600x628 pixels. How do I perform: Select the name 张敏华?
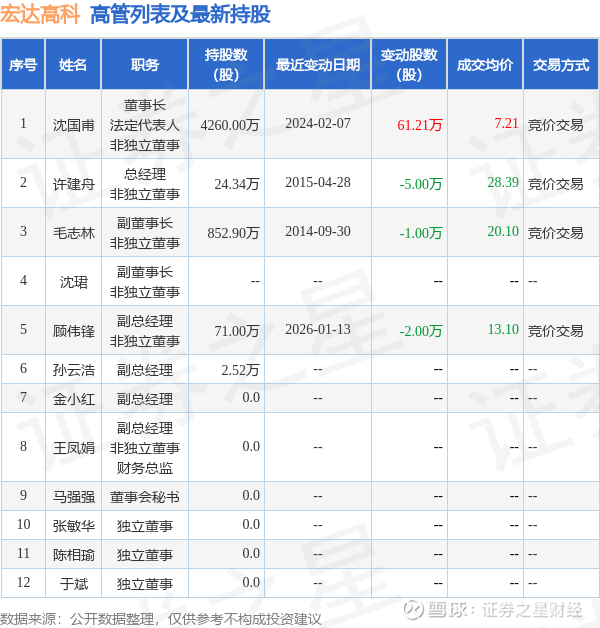click(x=74, y=526)
